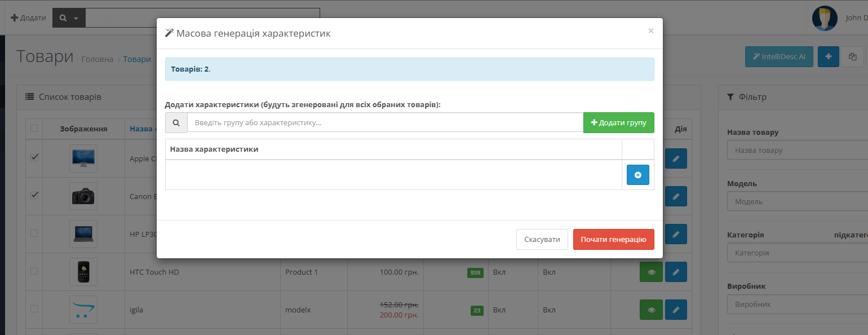Screen dimensions: 868x335
Task: Cancel the dialog with Скасувати
Action: [542, 239]
